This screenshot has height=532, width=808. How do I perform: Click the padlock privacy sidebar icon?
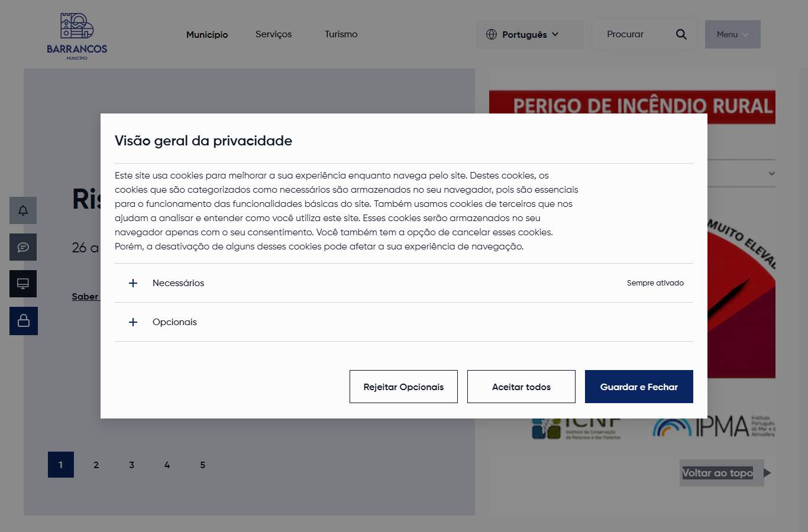[24, 321]
